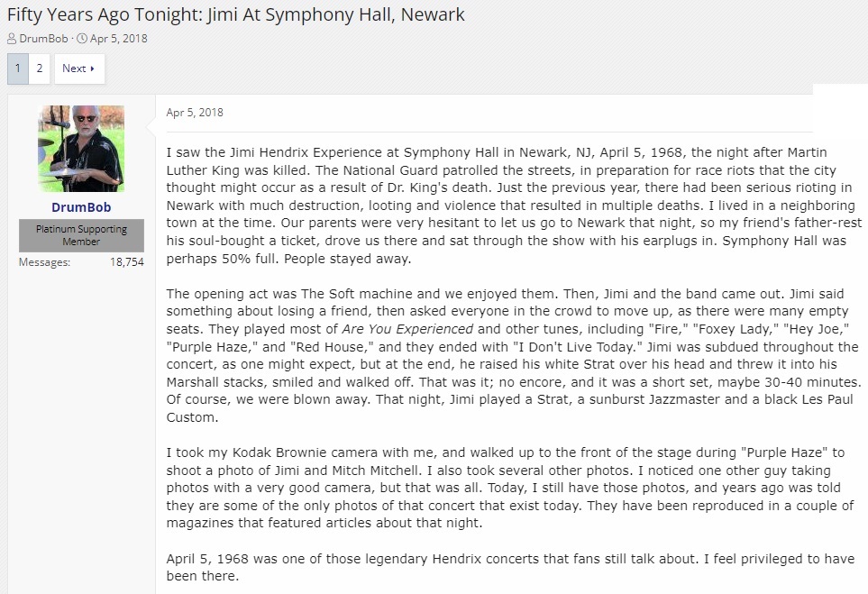Viewport: 868px width, 594px height.
Task: Click the 18,754 message count
Action: pyautogui.click(x=127, y=262)
